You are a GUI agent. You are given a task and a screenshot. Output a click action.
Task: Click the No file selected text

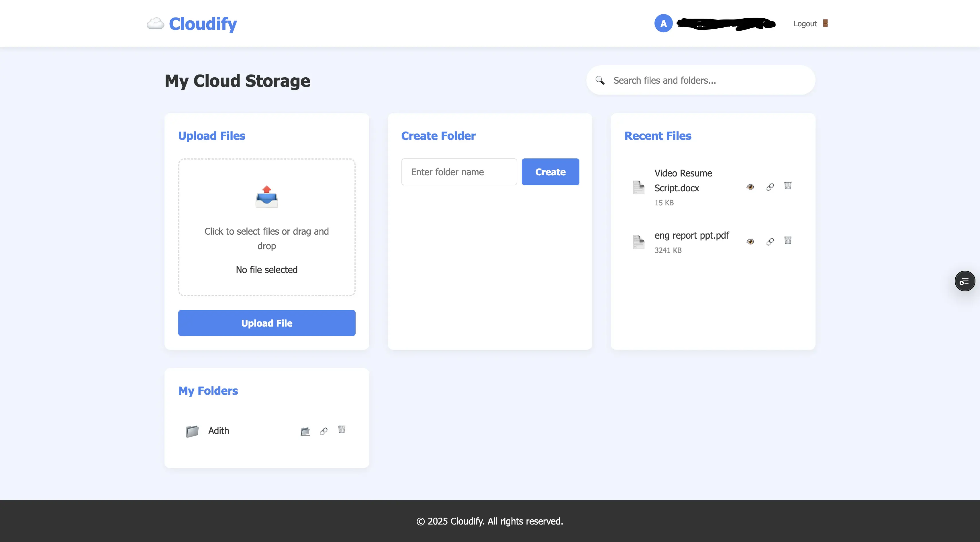click(x=267, y=270)
